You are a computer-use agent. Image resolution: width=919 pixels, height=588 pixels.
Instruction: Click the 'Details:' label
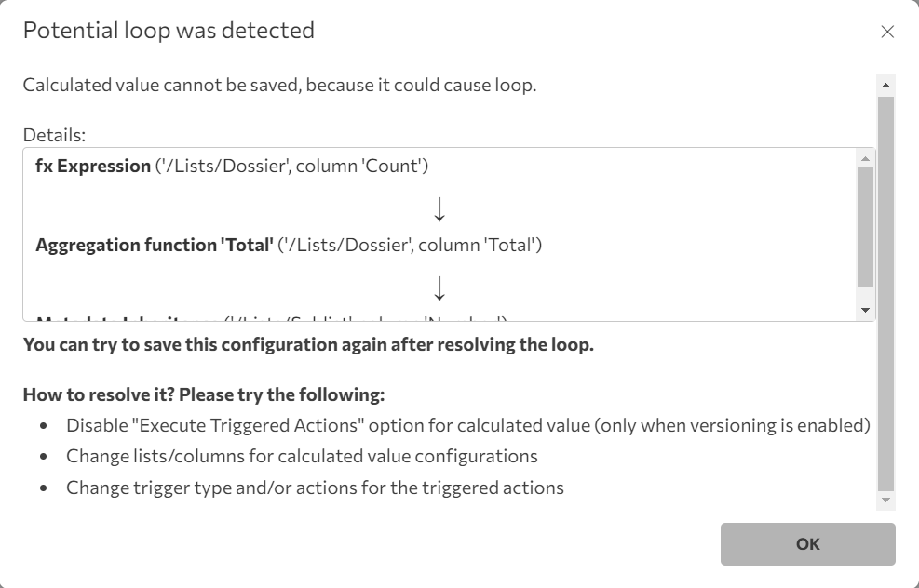pos(54,135)
